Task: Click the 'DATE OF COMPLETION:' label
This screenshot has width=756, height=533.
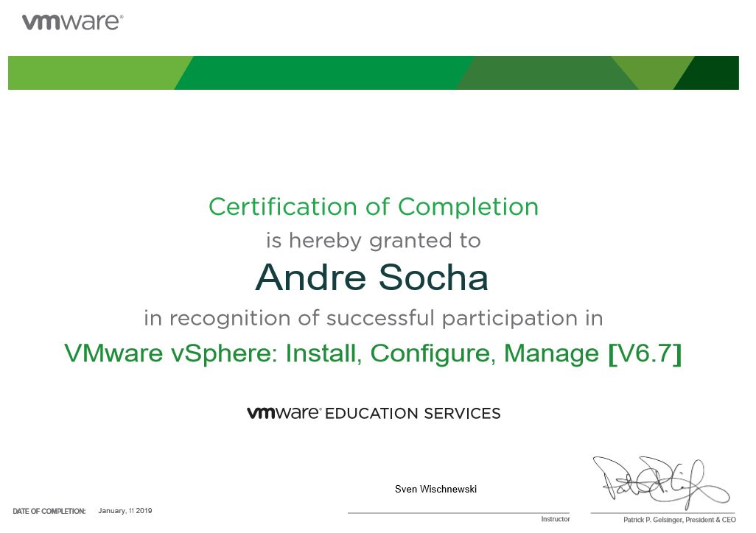Action: pos(49,512)
